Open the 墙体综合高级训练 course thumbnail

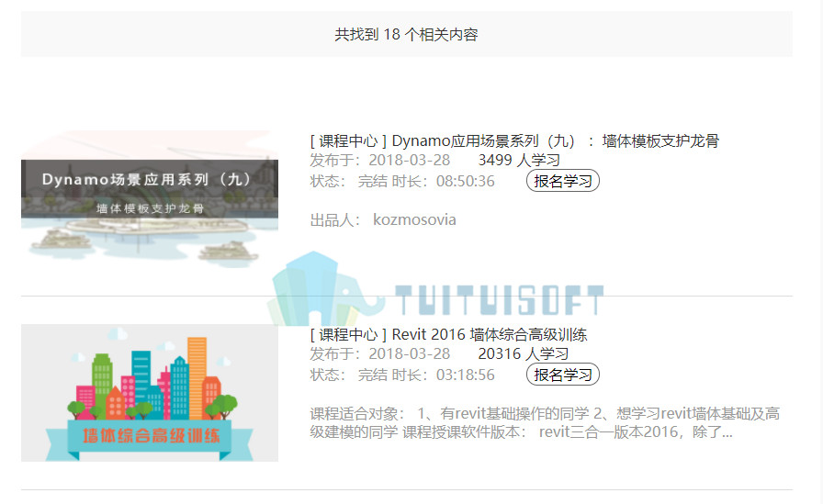coord(150,393)
